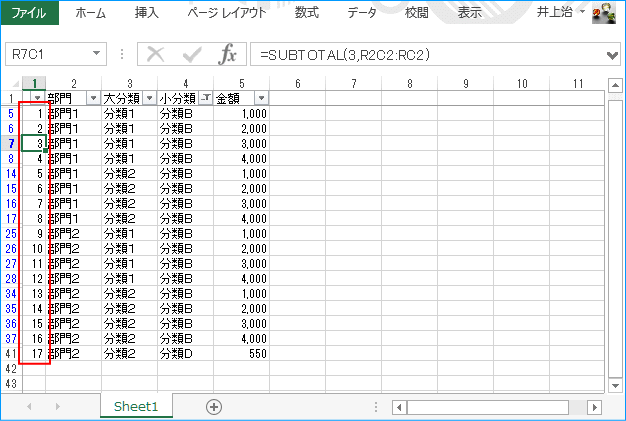Open filter dropdown for 部門 column
Image resolution: width=626 pixels, height=421 pixels.
[93, 98]
